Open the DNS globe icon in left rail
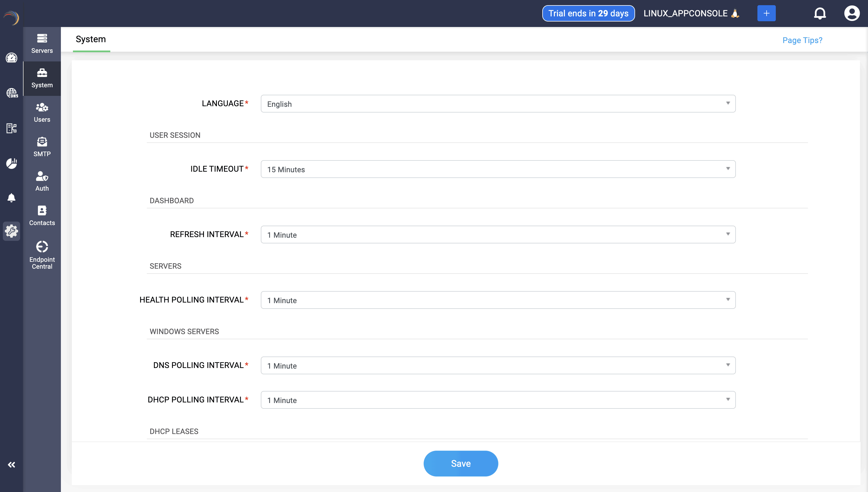 [x=11, y=93]
